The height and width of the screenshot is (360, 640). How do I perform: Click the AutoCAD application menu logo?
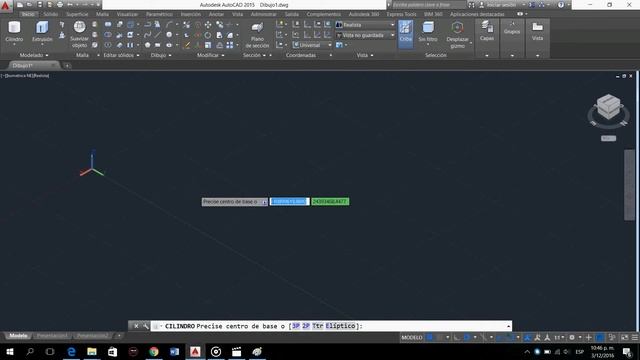5,5
